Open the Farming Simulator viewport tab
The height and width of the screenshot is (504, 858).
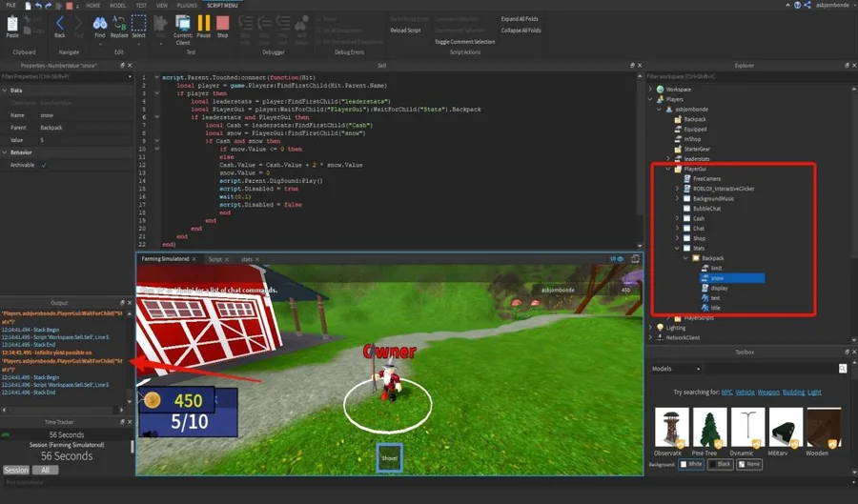tap(165, 258)
